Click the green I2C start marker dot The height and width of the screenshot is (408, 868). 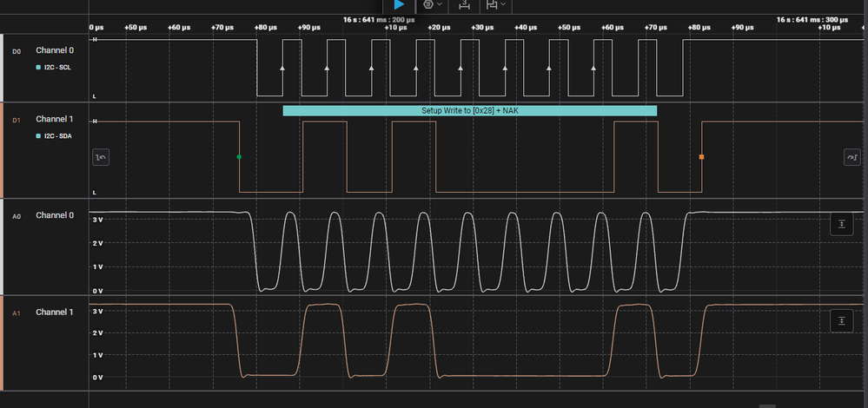[x=239, y=157]
